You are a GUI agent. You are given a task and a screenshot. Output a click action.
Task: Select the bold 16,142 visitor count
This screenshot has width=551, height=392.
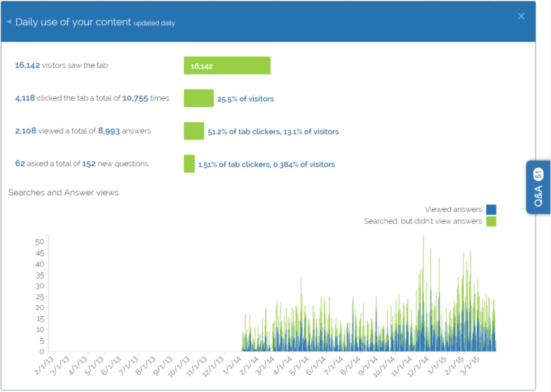click(x=26, y=65)
